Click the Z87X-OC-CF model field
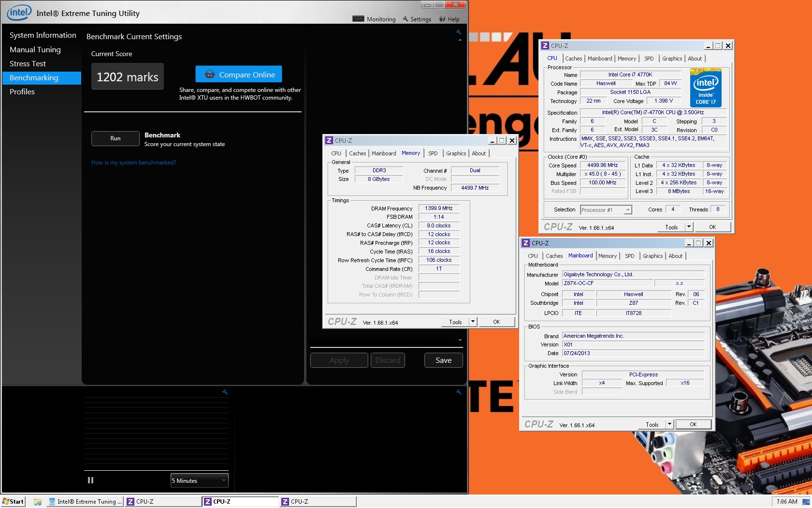 [x=608, y=284]
